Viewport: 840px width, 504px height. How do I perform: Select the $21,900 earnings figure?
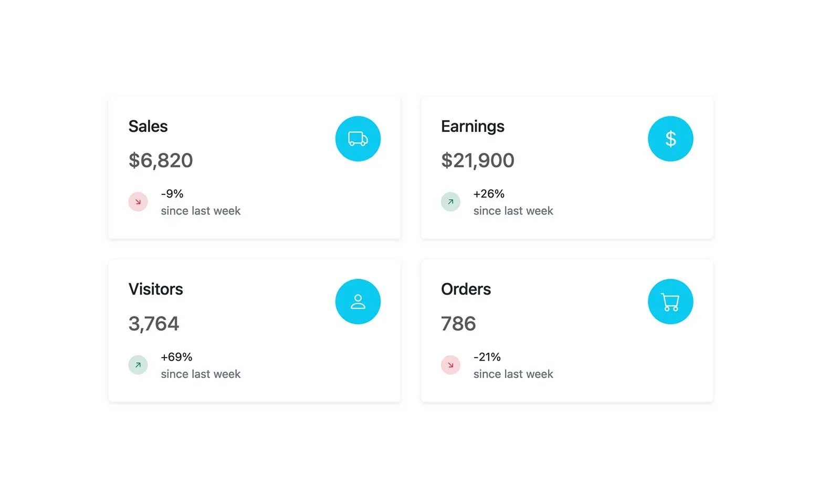coord(477,161)
